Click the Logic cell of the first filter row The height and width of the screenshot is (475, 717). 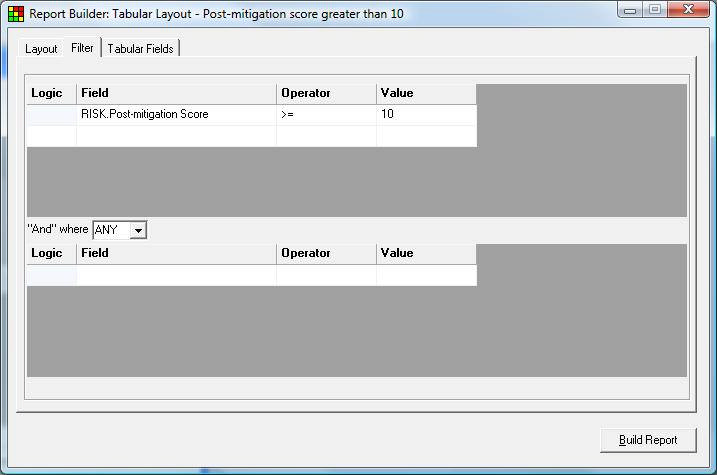click(52, 114)
